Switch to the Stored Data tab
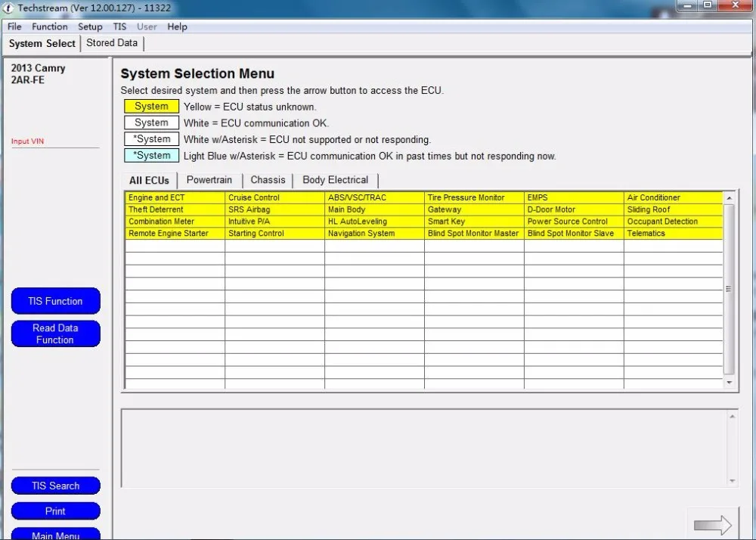Image resolution: width=756 pixels, height=540 pixels. tap(112, 43)
